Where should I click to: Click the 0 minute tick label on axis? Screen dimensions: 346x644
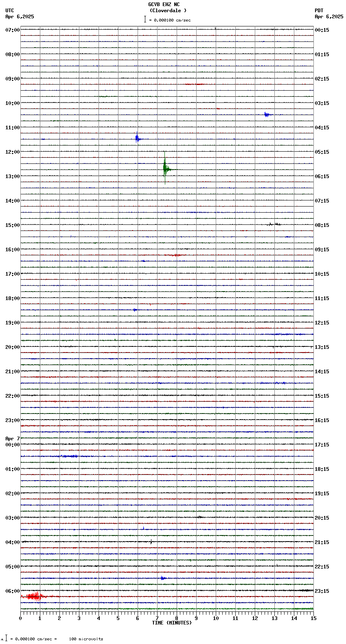click(20, 618)
